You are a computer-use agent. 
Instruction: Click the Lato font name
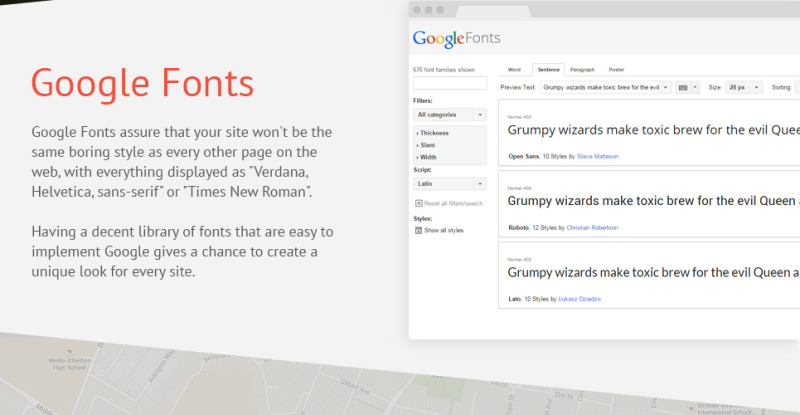click(x=514, y=299)
